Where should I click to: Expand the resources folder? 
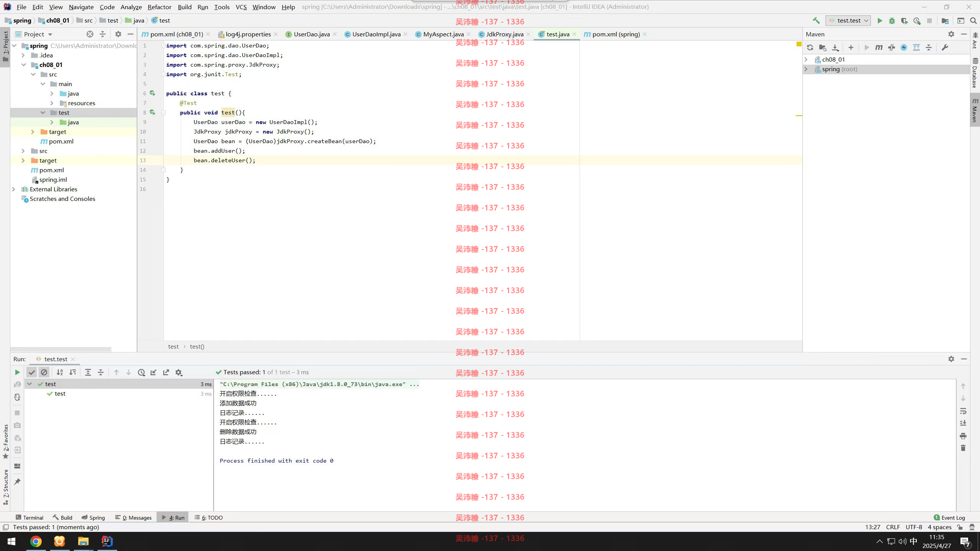click(52, 103)
